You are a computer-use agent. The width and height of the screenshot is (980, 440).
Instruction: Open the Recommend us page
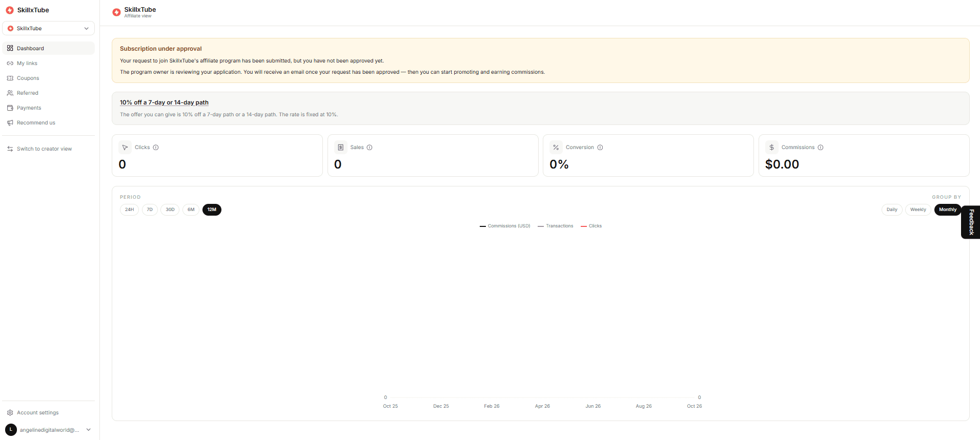(49, 122)
